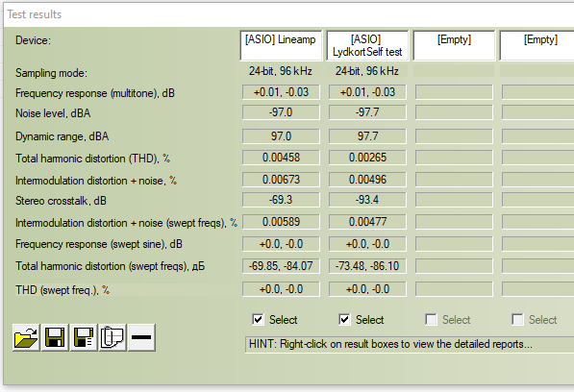Click the Stereo crosstalk, dB label
Image resolution: width=574 pixels, height=392 pixels.
(x=61, y=201)
